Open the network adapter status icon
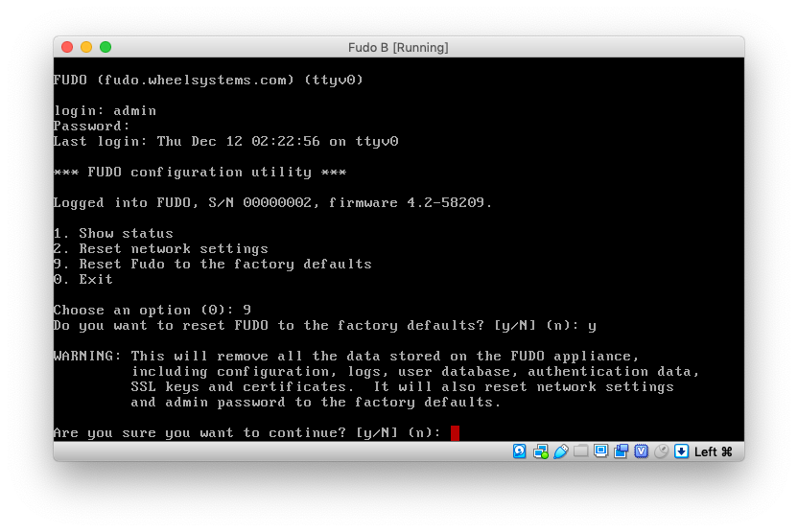The height and width of the screenshot is (532, 798). 541,451
